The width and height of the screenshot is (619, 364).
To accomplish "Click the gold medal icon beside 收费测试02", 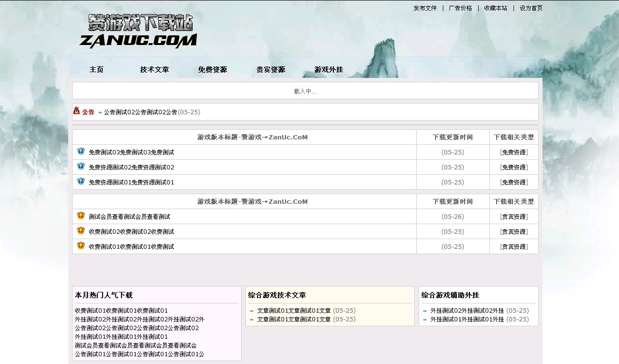I will [x=81, y=231].
